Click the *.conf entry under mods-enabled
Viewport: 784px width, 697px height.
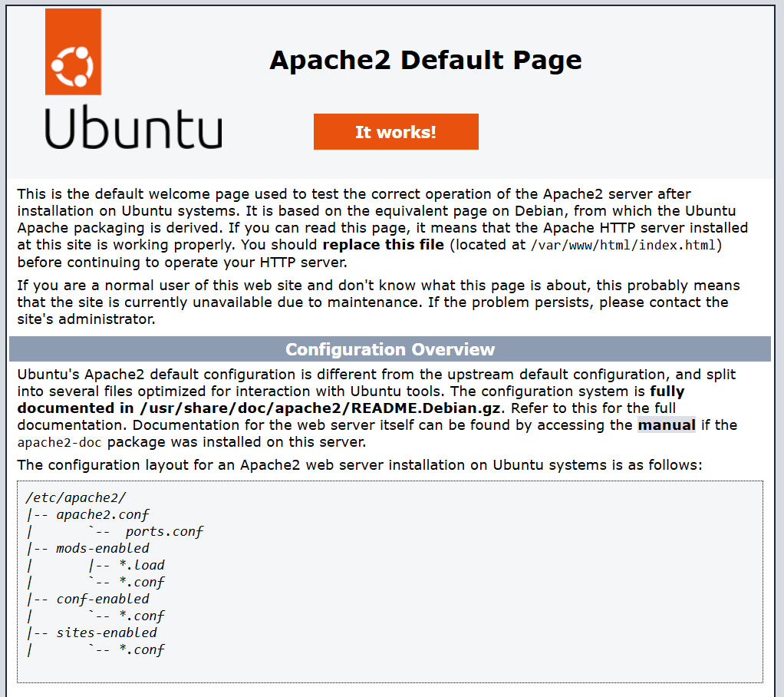tap(141, 582)
